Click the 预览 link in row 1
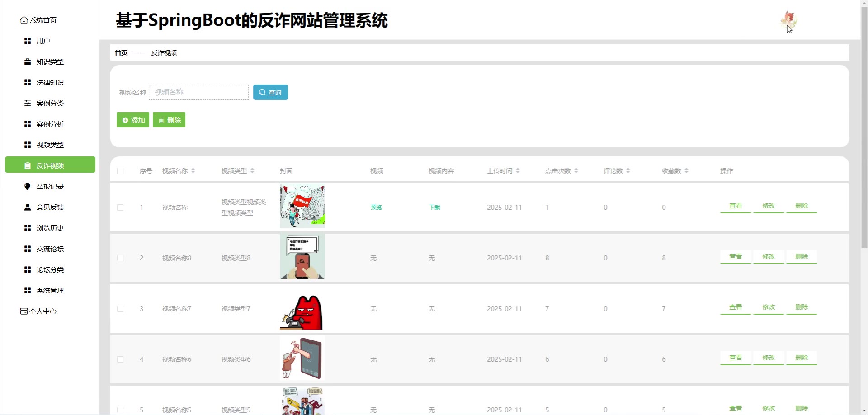Screen dimensions: 868x415 click(376, 207)
